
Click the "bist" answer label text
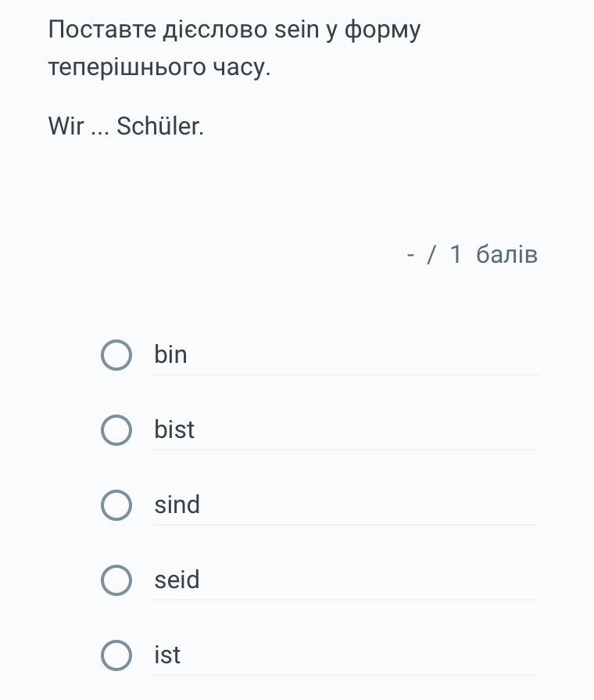174,429
